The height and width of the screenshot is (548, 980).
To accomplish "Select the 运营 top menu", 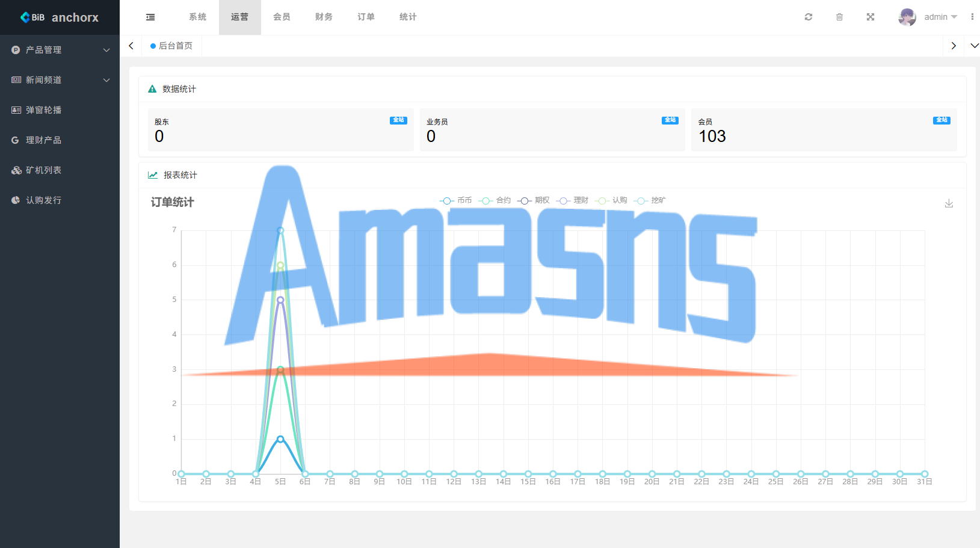I will (239, 17).
